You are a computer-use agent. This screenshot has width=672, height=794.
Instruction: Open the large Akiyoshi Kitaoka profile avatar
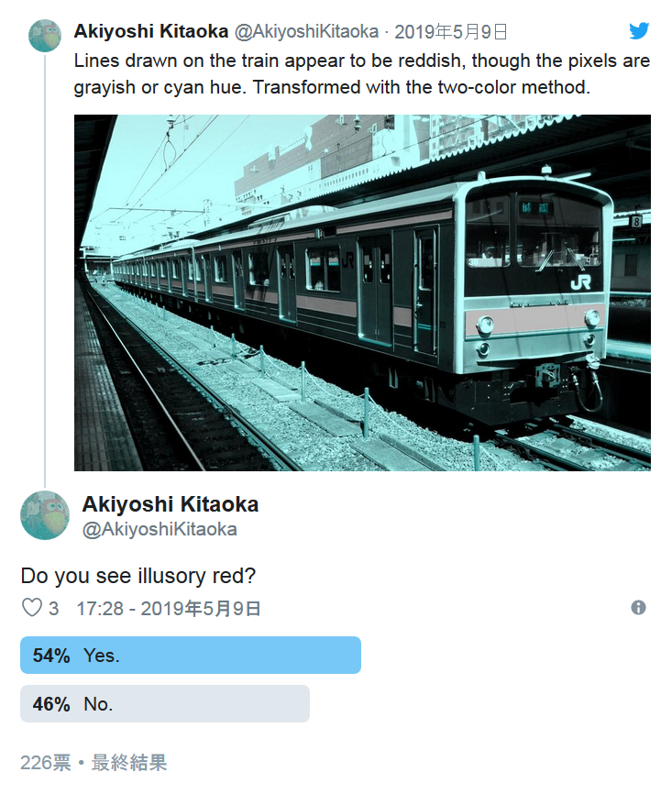(45, 515)
